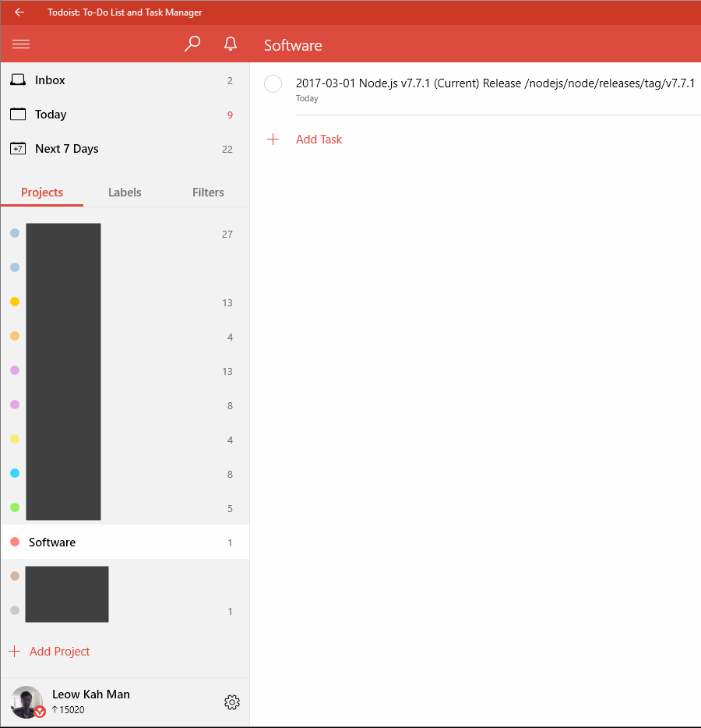
Task: Click the +7 calendar icon
Action: click(x=18, y=149)
